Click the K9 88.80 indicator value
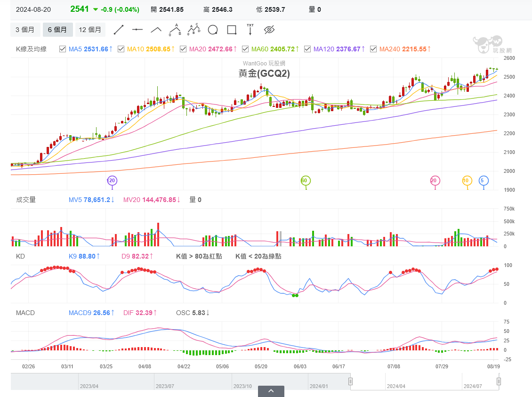The image size is (532, 397). (84, 257)
